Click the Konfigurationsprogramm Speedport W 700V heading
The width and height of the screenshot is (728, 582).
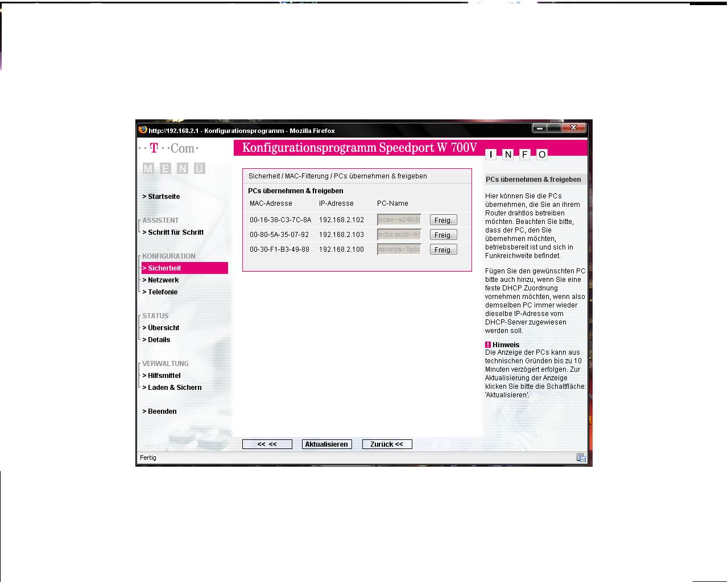[x=359, y=148]
